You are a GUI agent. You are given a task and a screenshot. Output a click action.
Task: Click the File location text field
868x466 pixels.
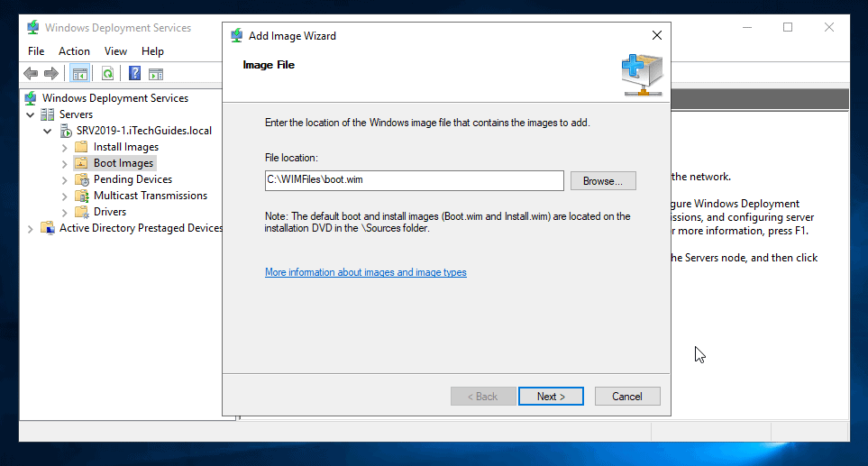click(414, 180)
